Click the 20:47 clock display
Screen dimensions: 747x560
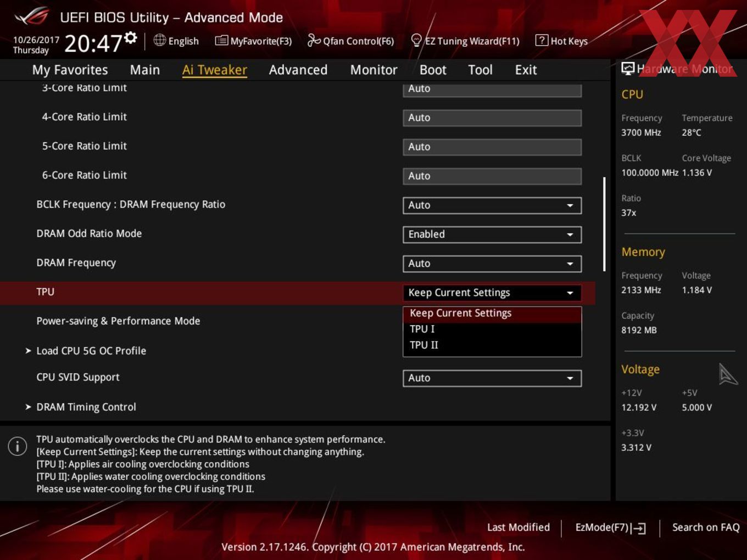93,43
